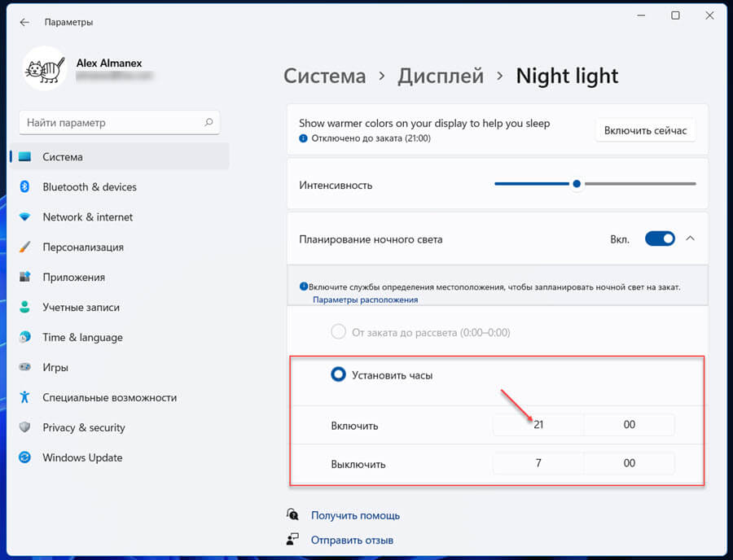Viewport: 733px width, 560px height.
Task: Open the Включить hour picker showing 21
Action: (538, 425)
